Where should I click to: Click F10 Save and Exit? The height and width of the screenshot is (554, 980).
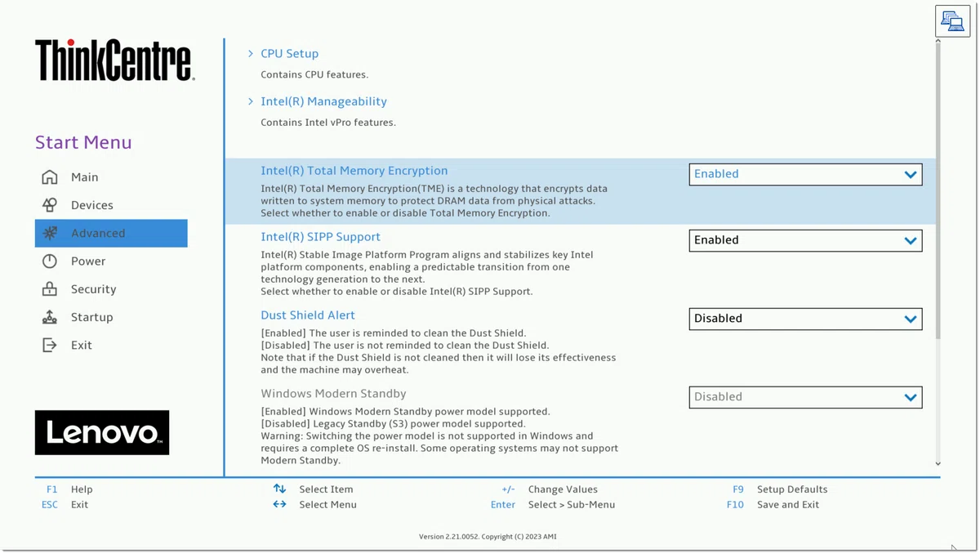773,505
